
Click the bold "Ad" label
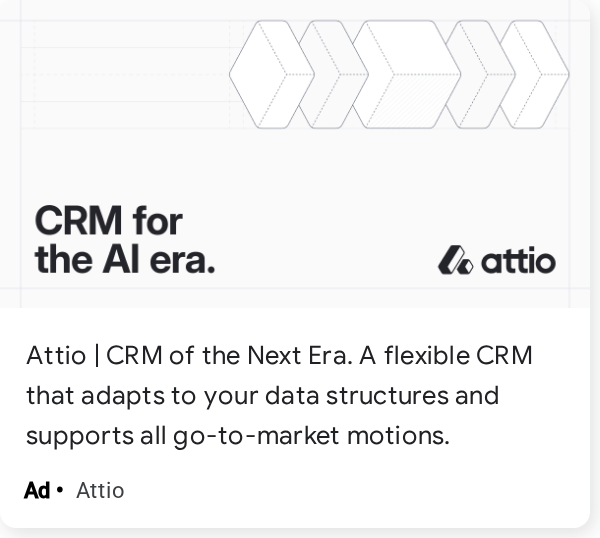click(37, 491)
